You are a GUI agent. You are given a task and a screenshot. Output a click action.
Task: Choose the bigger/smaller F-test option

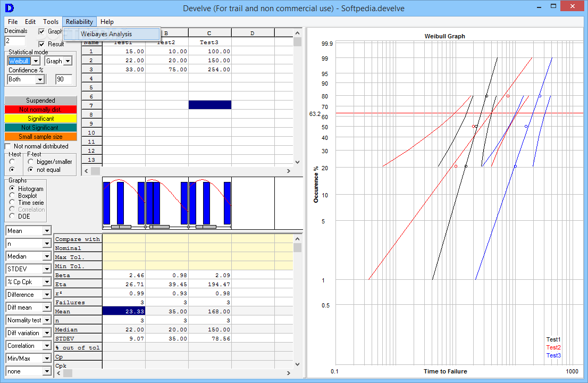tap(31, 162)
